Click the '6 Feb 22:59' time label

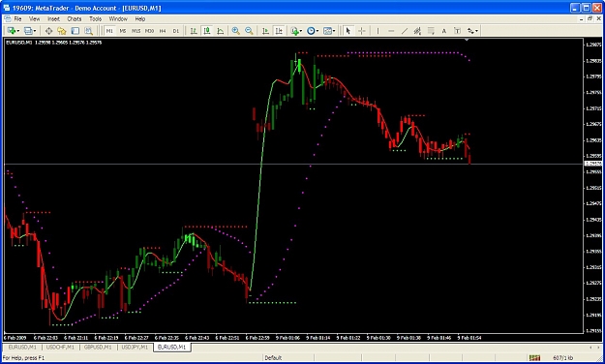click(257, 338)
